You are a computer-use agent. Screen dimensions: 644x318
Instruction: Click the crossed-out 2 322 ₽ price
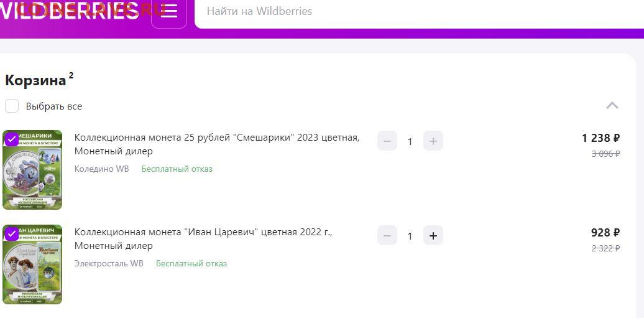[605, 248]
